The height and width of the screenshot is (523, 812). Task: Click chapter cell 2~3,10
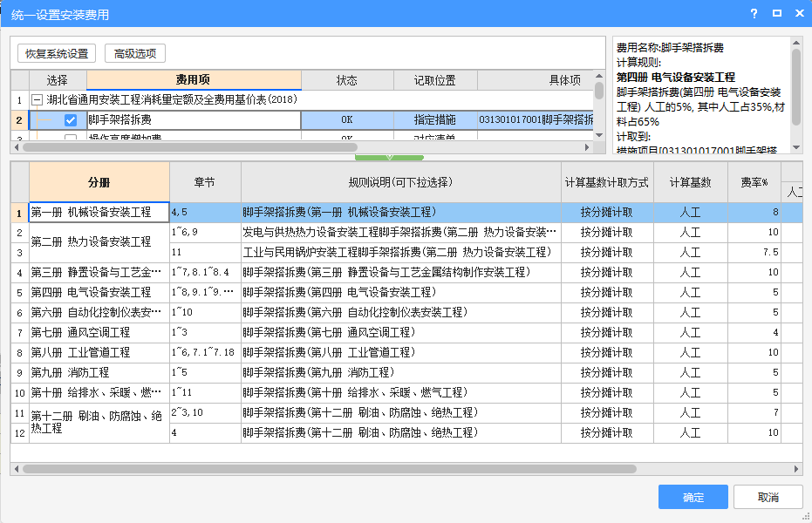(x=205, y=413)
